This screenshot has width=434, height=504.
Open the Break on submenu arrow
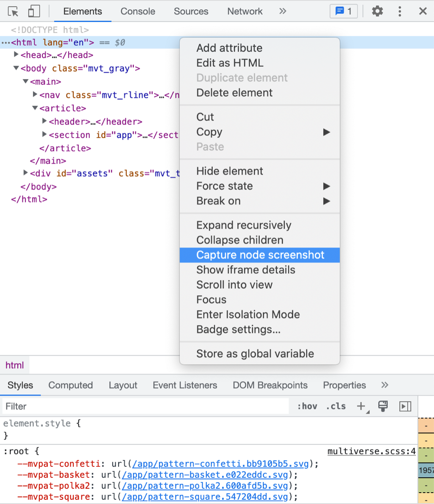pyautogui.click(x=326, y=201)
